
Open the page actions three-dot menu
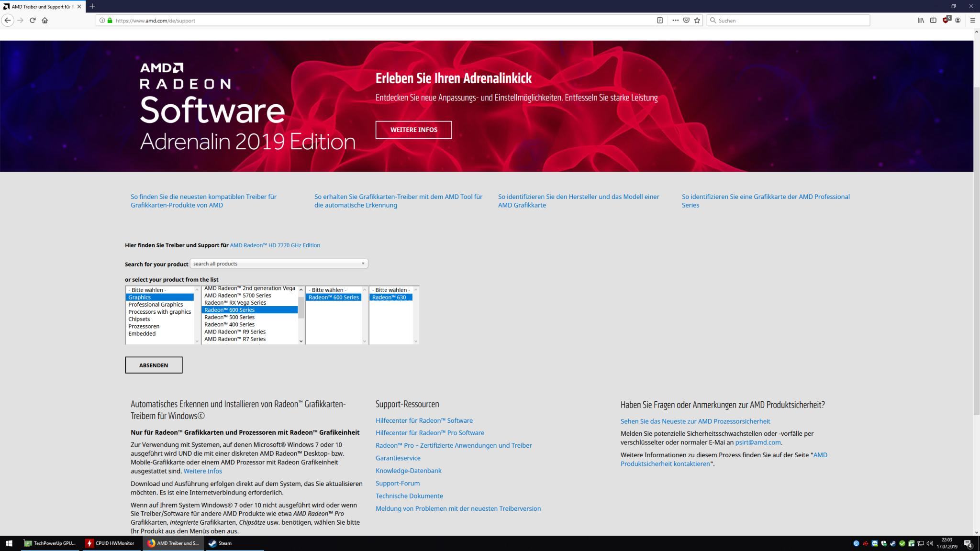[x=675, y=20]
